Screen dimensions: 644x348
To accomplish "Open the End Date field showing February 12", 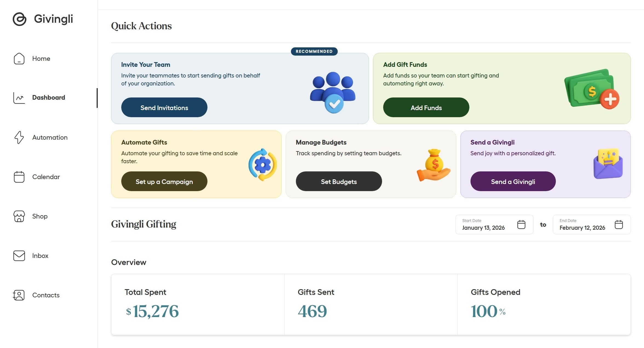I will 582,228.
